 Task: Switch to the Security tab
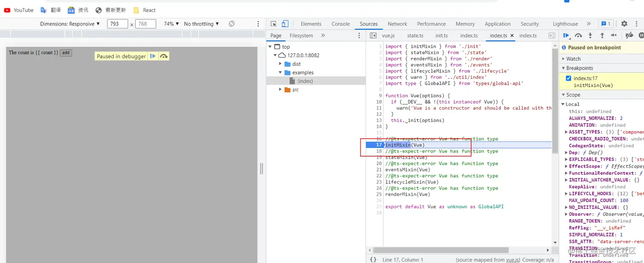coord(530,24)
